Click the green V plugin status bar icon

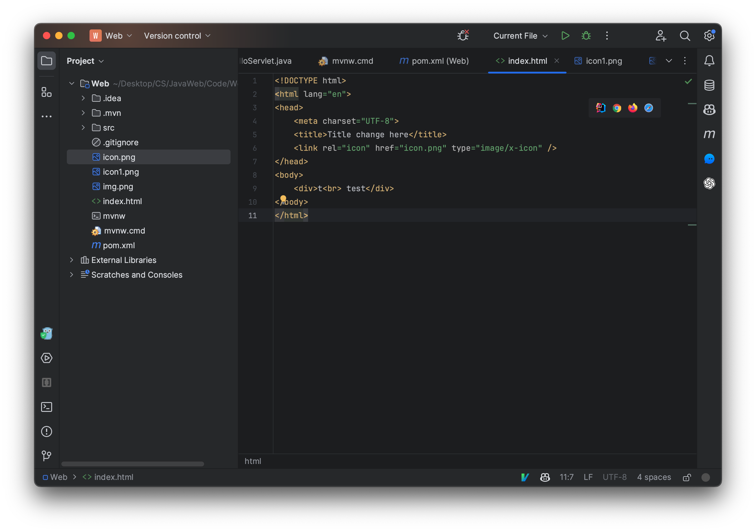(x=525, y=477)
